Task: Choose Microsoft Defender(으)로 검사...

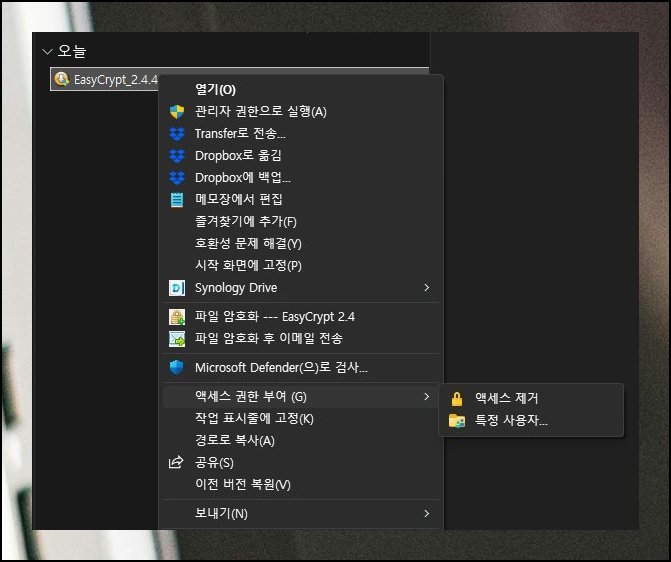Action: [301, 368]
